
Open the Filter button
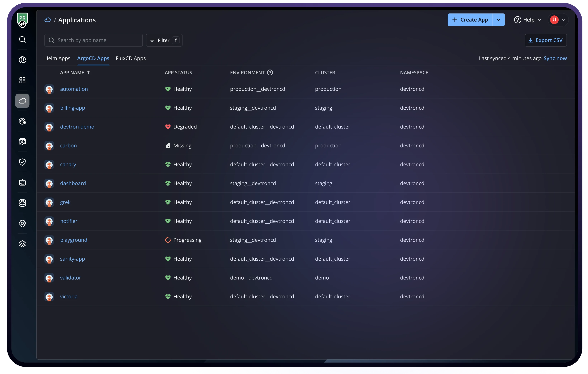[164, 40]
